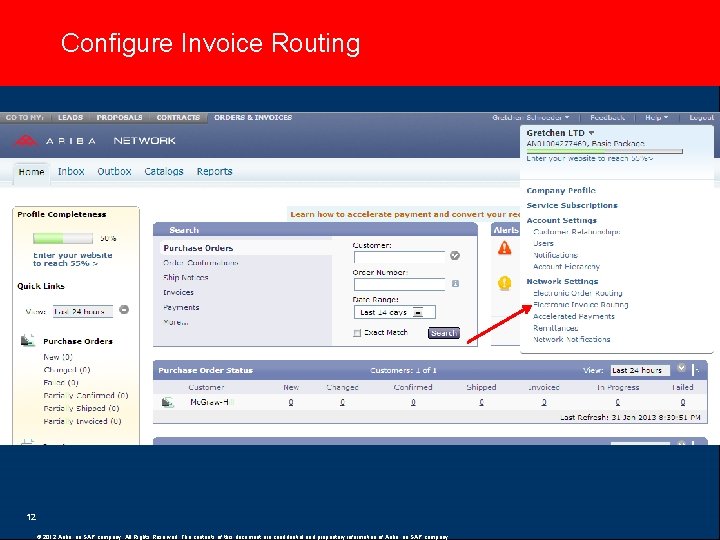This screenshot has width=720, height=540.
Task: Click New (0) under Purchase Orders
Action: 58,357
